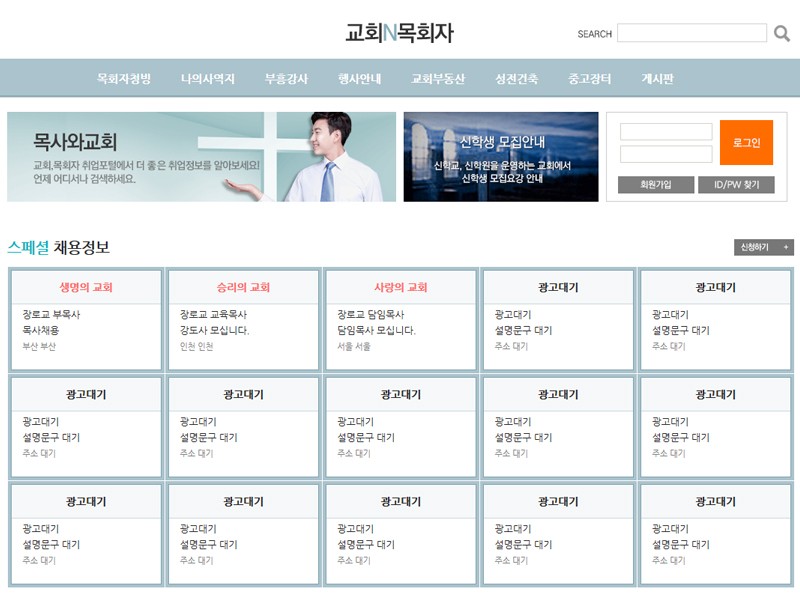Open the 중고장터 menu
The height and width of the screenshot is (600, 800).
pyautogui.click(x=589, y=79)
